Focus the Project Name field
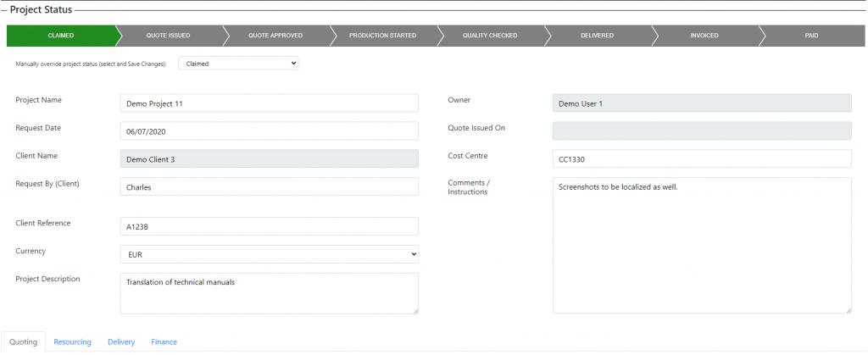This screenshot has height=355, width=868. [270, 103]
